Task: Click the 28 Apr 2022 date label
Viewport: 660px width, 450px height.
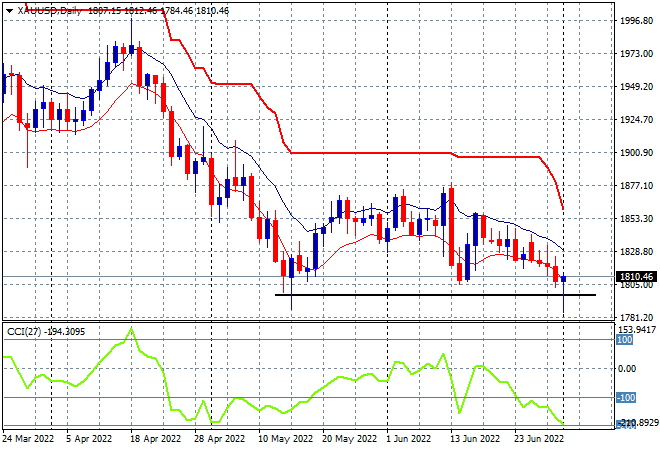Action: point(219,439)
